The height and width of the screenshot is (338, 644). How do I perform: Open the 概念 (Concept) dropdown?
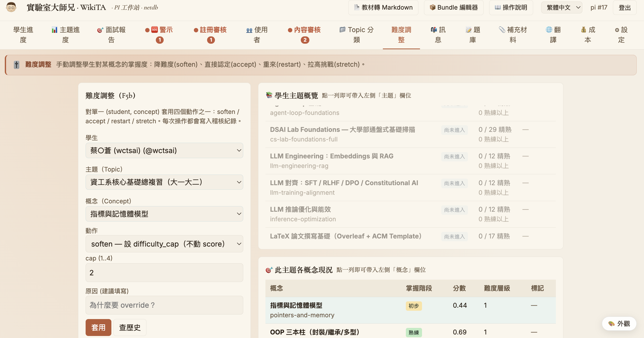164,214
